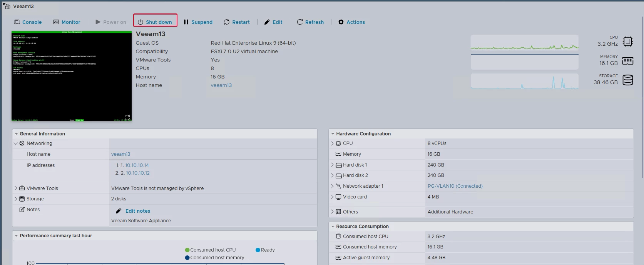Image resolution: width=644 pixels, height=265 pixels.
Task: Click the storage database icon at top right
Action: click(x=628, y=80)
